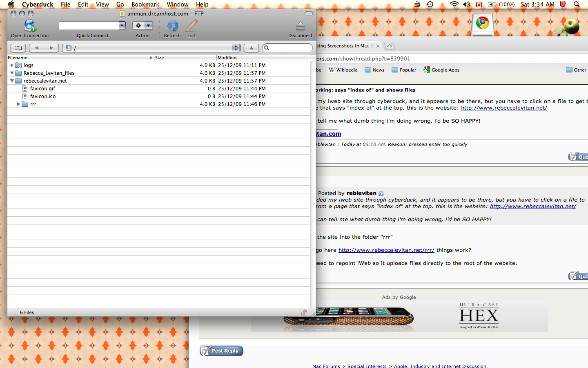This screenshot has width=588, height=368.
Task: Toggle toolbar with the pill button
Action: pos(309,13)
